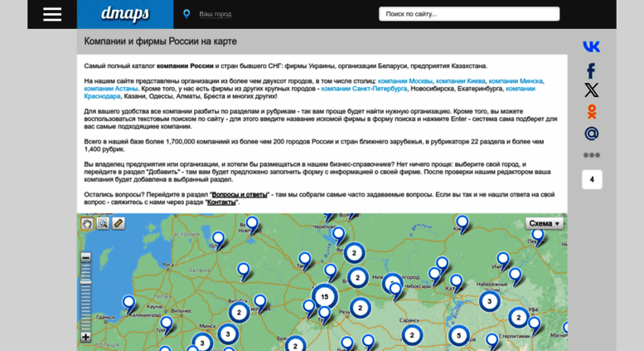Open the cluster marker 2 near Уфа
Viewport: 644px width, 351px height.
(x=518, y=317)
